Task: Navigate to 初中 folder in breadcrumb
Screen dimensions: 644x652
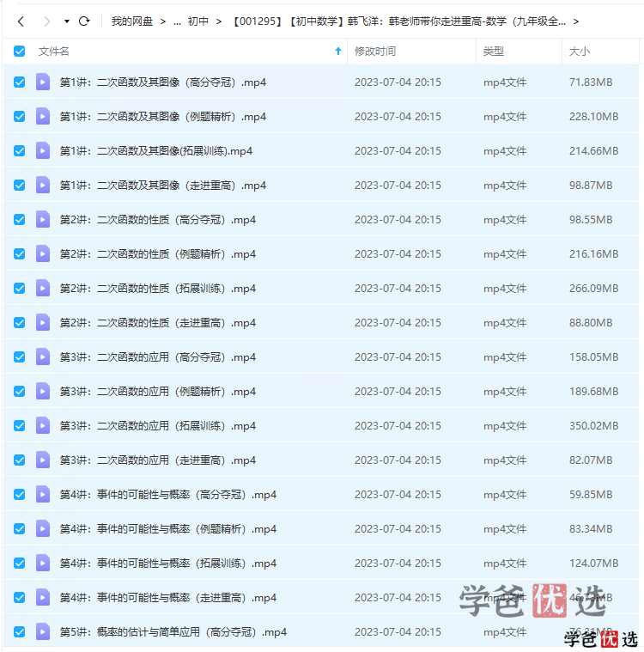Action: coord(197,21)
